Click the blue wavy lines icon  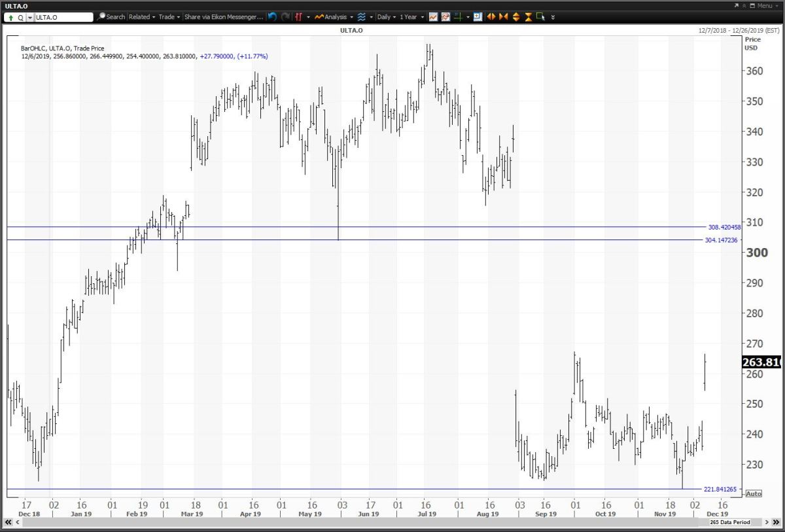pyautogui.click(x=361, y=17)
